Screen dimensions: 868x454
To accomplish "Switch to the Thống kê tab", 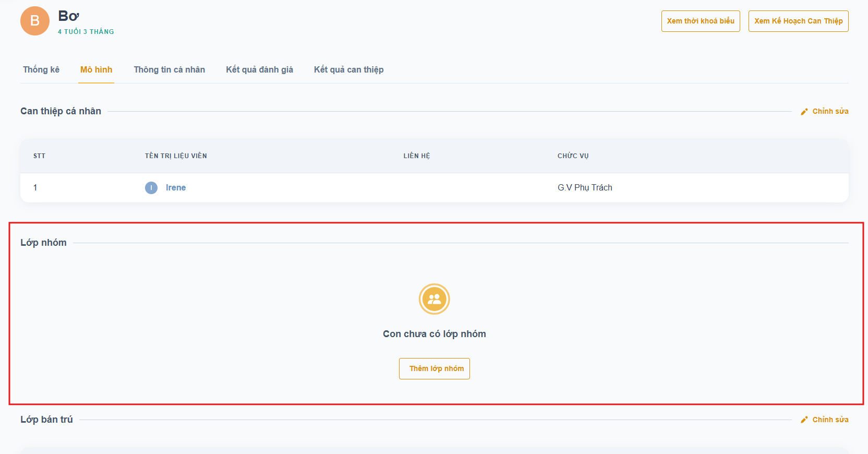I will (x=41, y=70).
